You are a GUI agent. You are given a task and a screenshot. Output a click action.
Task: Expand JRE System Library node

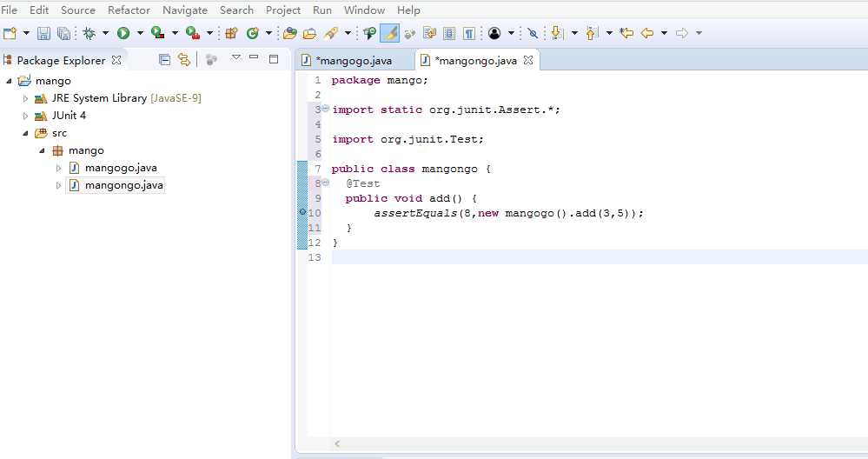[25, 98]
